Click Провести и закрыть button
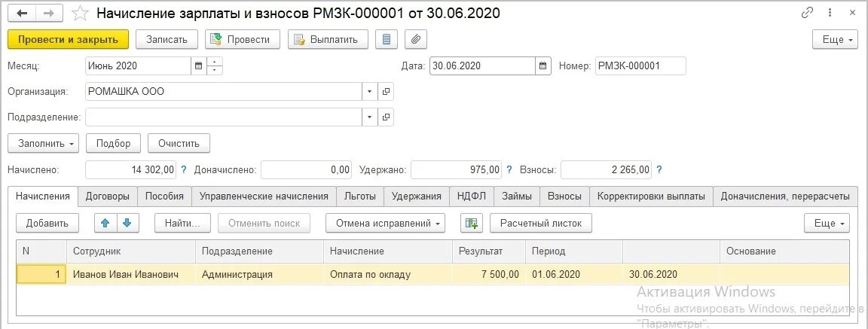The width and height of the screenshot is (868, 329). tap(68, 39)
